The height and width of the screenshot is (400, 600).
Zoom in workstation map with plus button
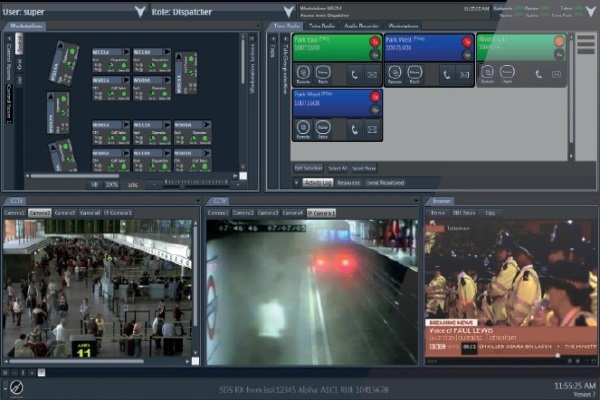click(238, 185)
